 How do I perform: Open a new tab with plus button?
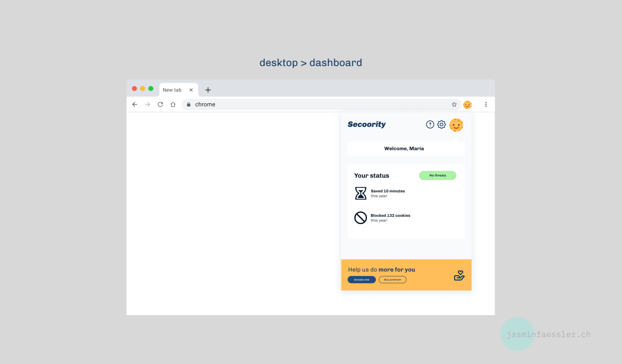click(x=208, y=90)
